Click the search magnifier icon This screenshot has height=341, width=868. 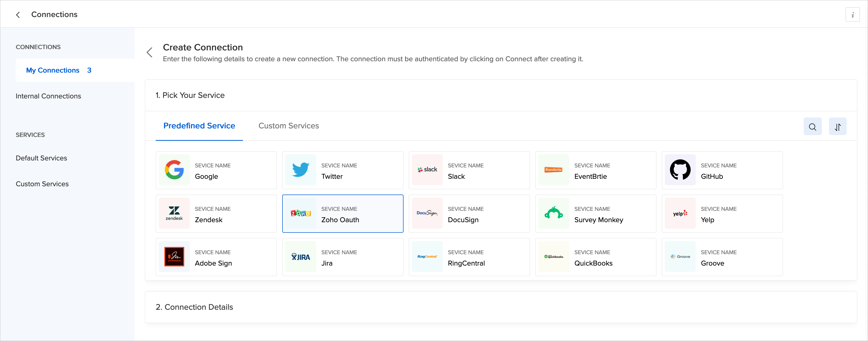pyautogui.click(x=812, y=127)
